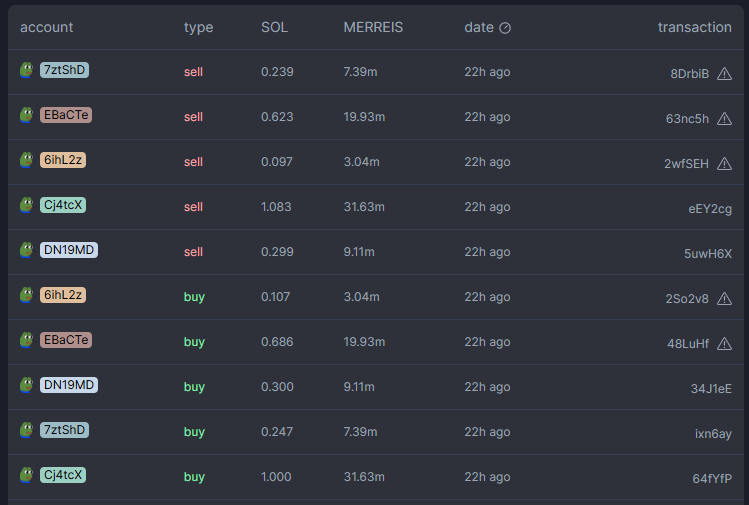Click warning icon next to 2wfSEH

(724, 163)
